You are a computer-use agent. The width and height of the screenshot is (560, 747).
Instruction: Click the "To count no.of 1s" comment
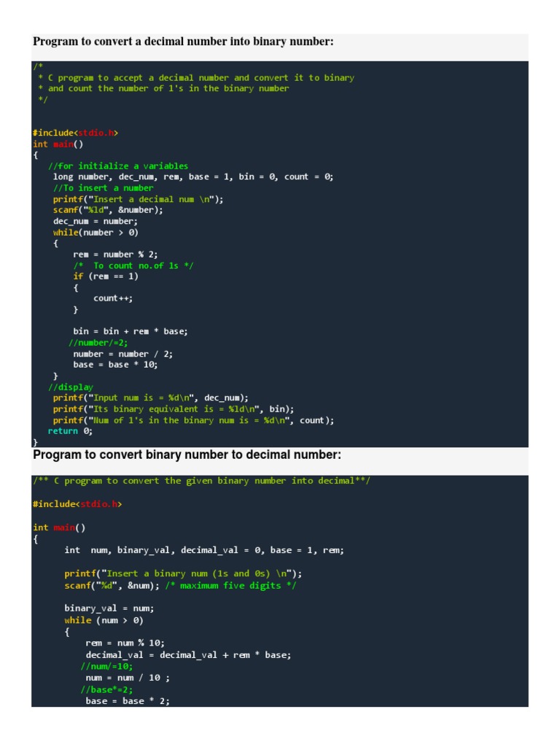point(133,266)
